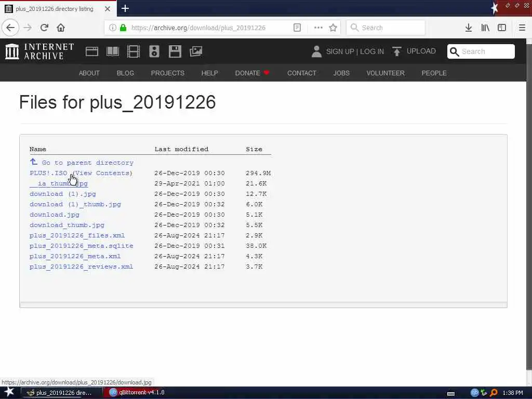The image size is (532, 399).
Task: Open download (1).jpg file link
Action: click(x=63, y=194)
